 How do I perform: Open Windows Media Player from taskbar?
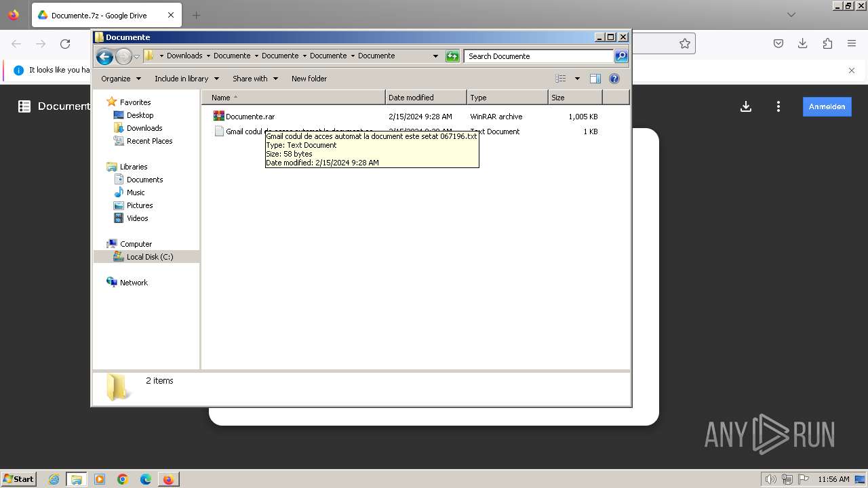(x=100, y=479)
